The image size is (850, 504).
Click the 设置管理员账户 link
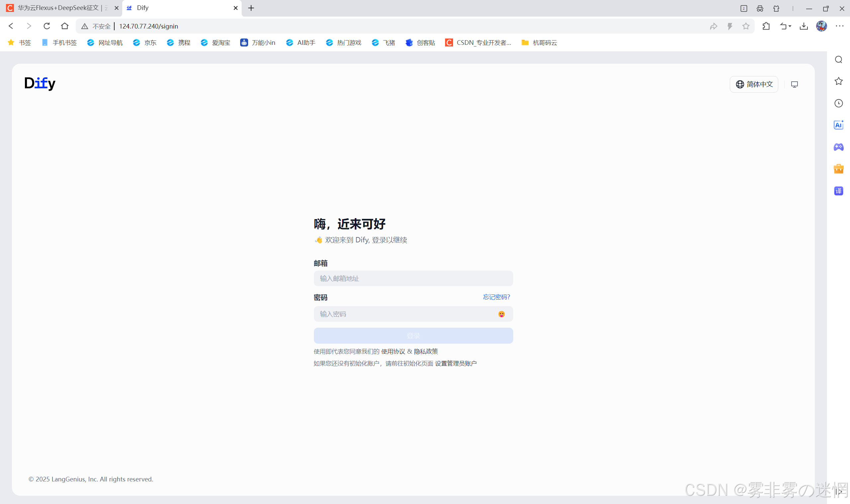[456, 364]
